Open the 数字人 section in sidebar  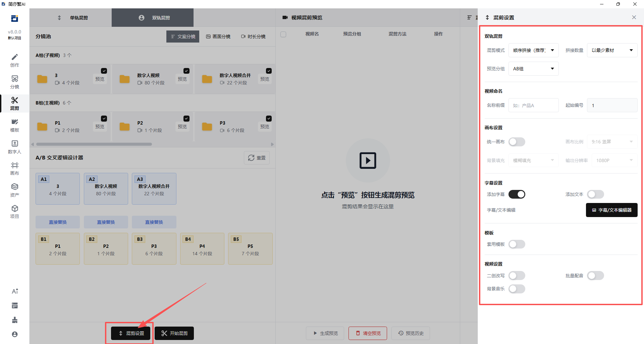point(14,147)
